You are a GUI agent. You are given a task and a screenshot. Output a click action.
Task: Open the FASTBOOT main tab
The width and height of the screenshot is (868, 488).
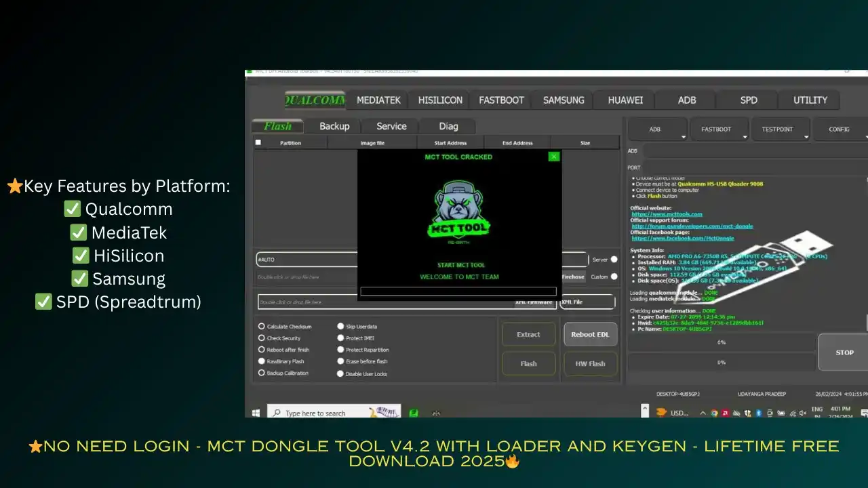[x=501, y=100]
